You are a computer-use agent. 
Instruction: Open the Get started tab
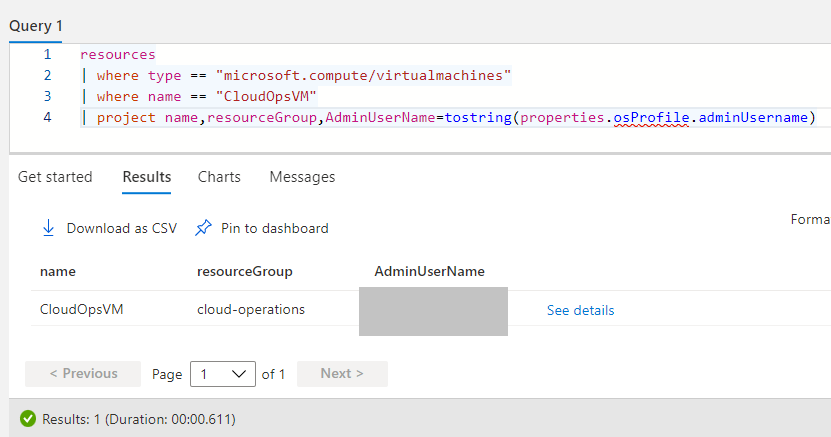click(55, 177)
